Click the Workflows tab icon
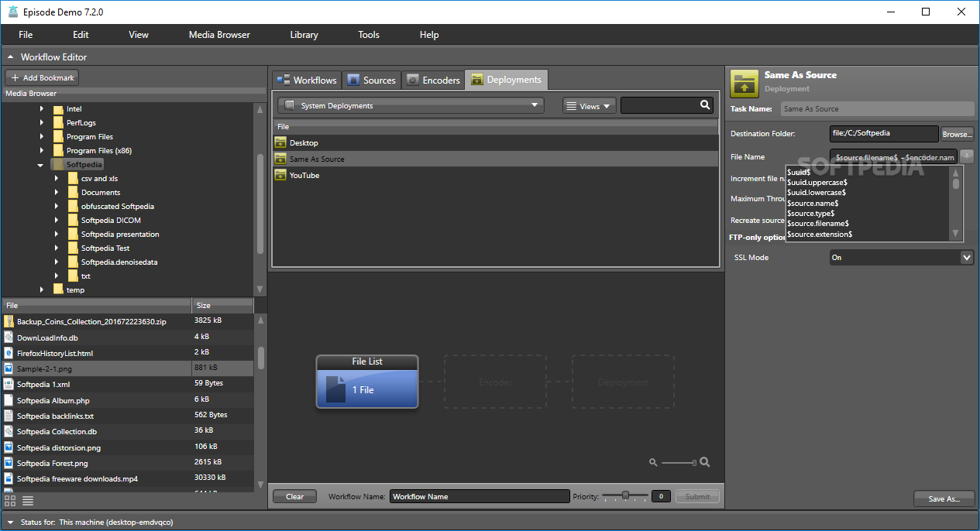This screenshot has width=980, height=531. point(283,80)
